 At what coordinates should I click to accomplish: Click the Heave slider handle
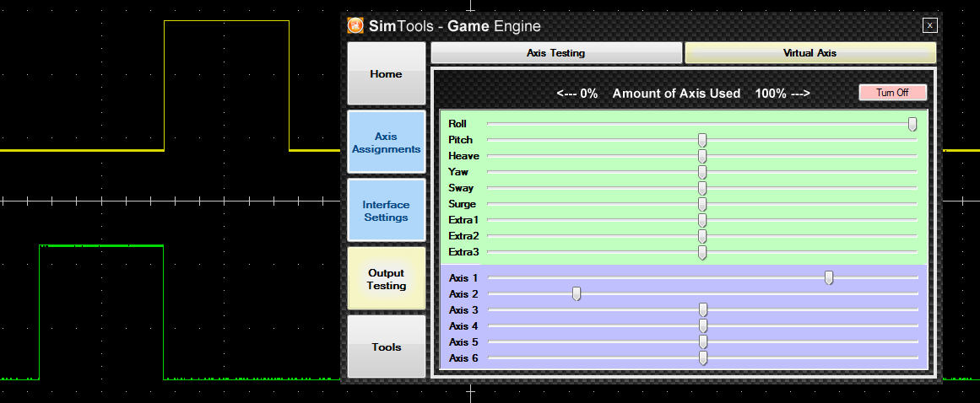(702, 157)
